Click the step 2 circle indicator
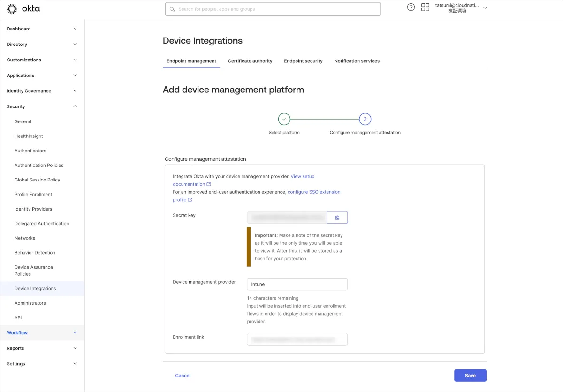 click(365, 119)
